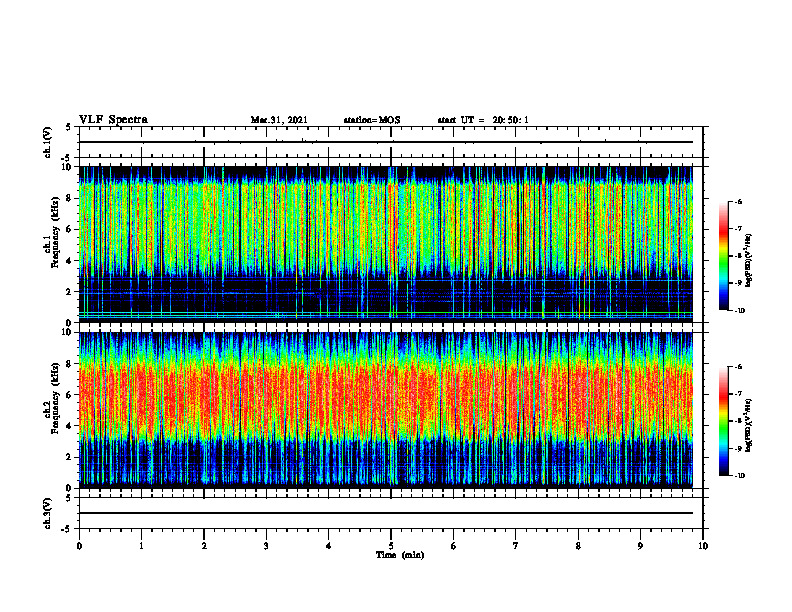The width and height of the screenshot is (792, 612).
Task: Click time tick label "3" on bottom axis
Action: pyautogui.click(x=266, y=546)
